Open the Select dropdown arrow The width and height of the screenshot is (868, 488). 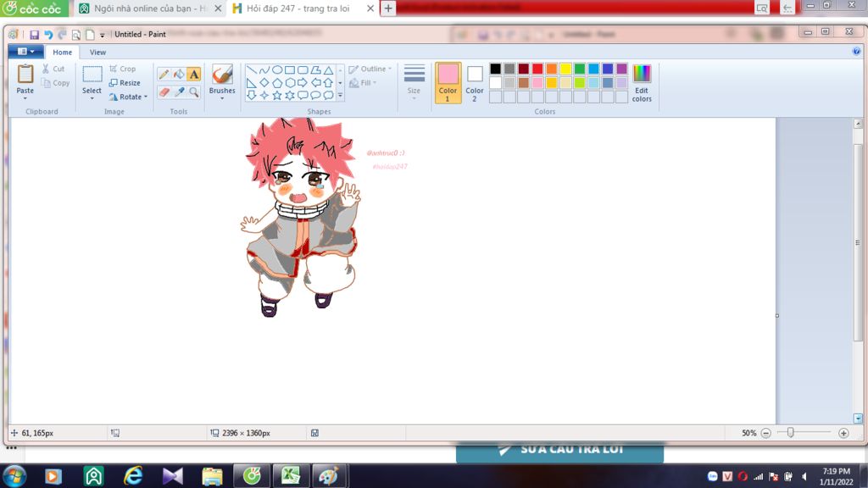(92, 98)
